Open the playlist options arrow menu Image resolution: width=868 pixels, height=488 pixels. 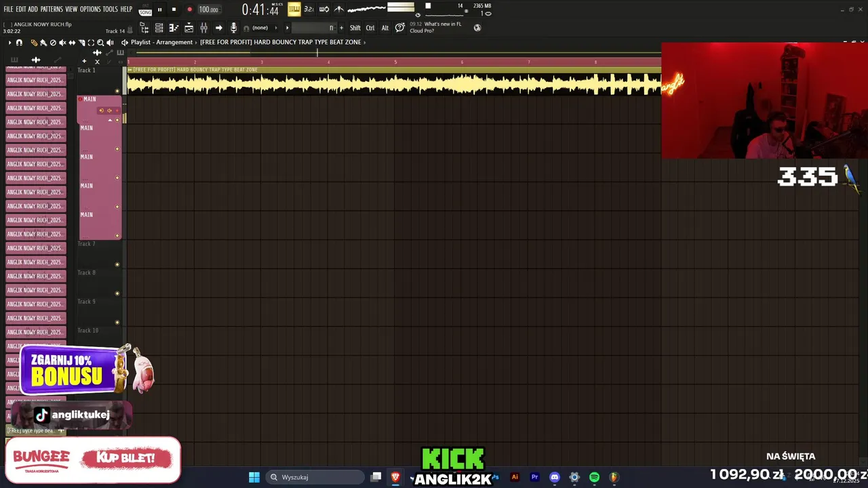(x=9, y=43)
